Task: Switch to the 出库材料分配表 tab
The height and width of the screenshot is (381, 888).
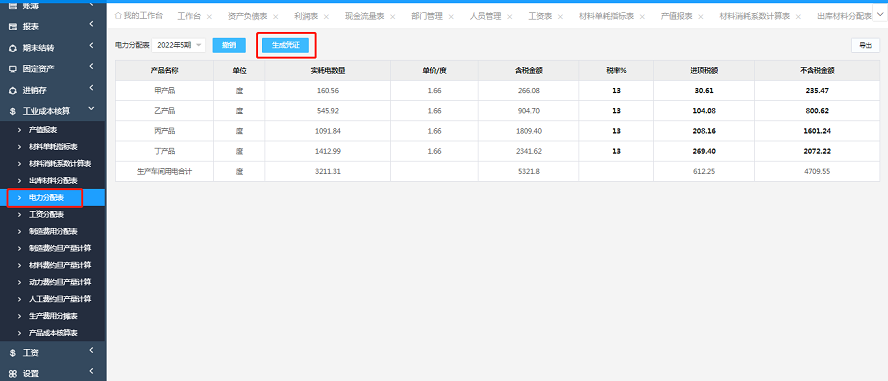Action: click(x=844, y=16)
